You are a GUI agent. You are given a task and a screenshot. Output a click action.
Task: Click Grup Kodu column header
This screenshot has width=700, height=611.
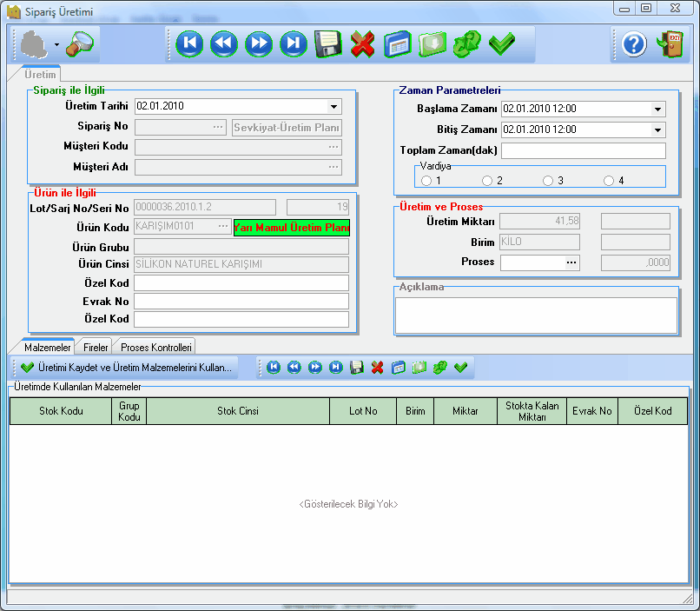[129, 411]
